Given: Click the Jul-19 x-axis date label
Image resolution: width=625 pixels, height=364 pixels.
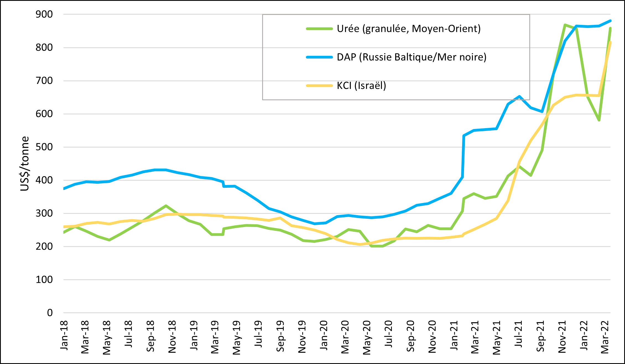Looking at the screenshot, I should tap(258, 334).
